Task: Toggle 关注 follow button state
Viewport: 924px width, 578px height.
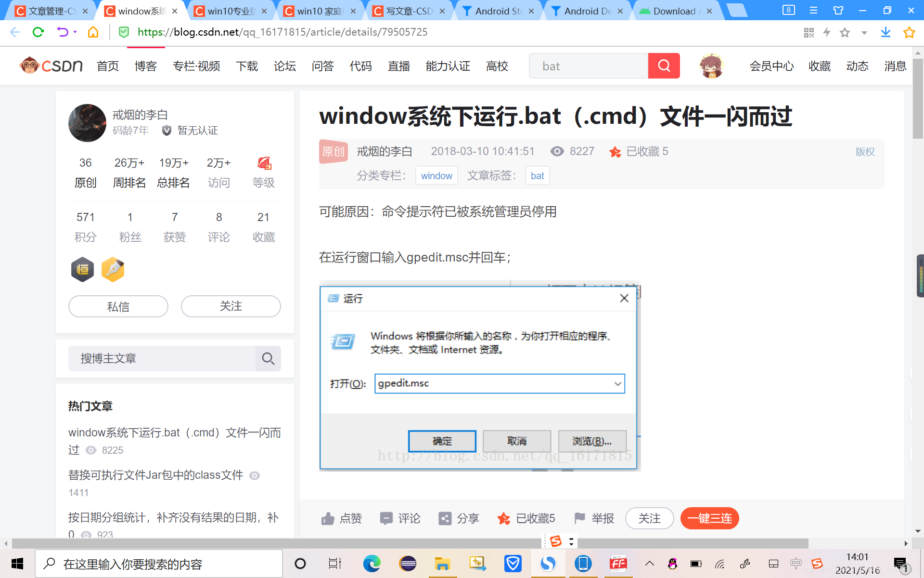Action: (x=648, y=518)
